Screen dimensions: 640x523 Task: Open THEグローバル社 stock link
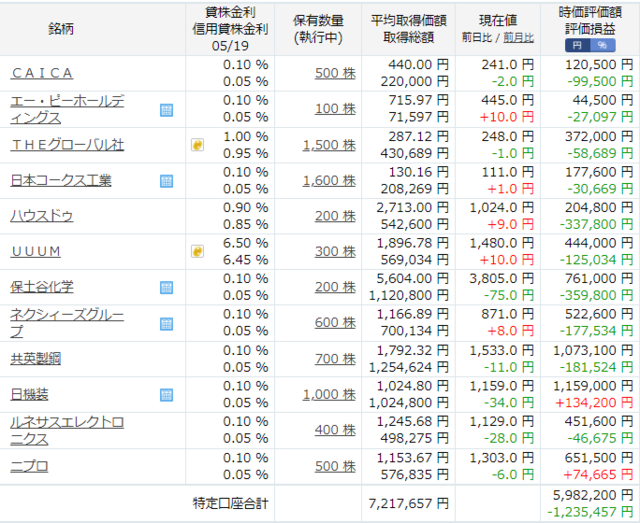click(67, 145)
